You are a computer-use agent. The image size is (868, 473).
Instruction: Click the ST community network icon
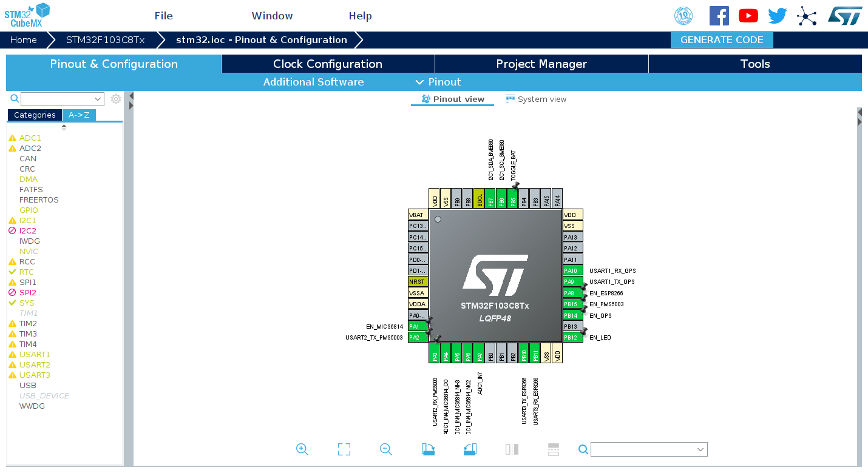(x=807, y=16)
